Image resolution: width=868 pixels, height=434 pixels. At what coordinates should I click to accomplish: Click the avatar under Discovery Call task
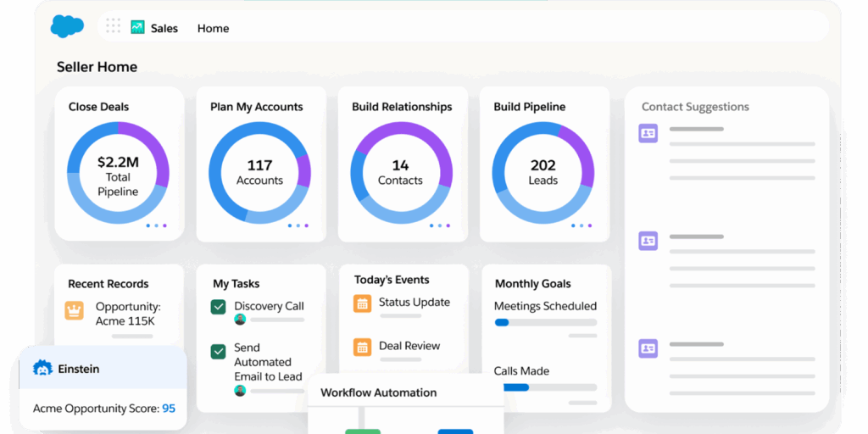click(x=240, y=320)
